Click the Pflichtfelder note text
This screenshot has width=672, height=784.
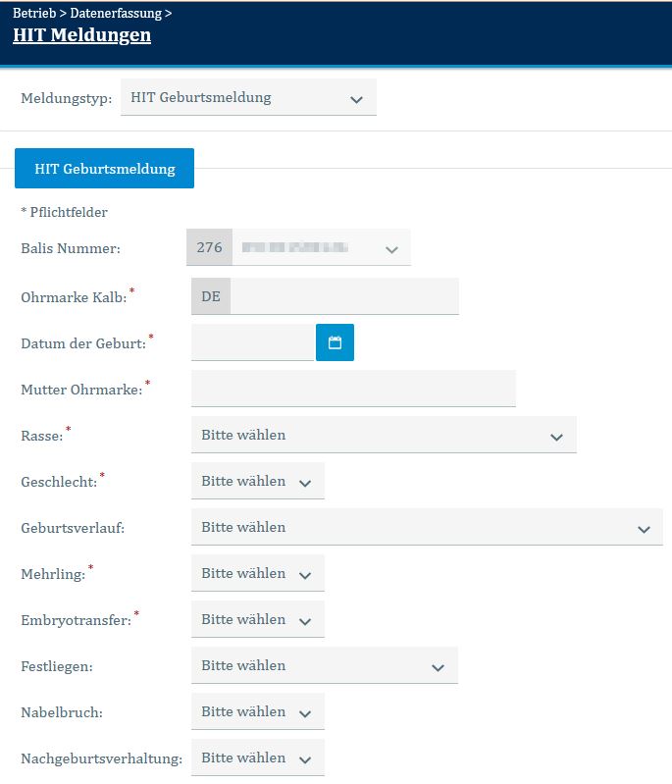pyautogui.click(x=64, y=212)
